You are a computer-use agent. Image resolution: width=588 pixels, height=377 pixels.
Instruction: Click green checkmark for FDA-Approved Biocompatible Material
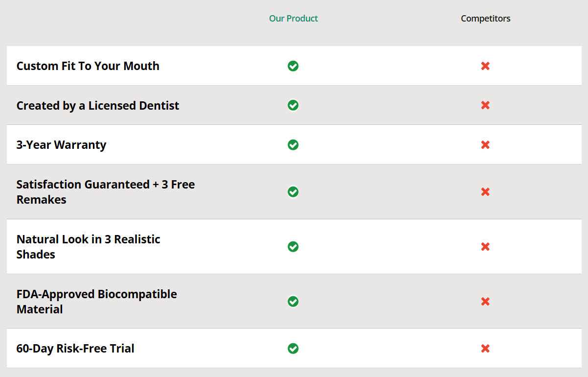click(x=293, y=302)
